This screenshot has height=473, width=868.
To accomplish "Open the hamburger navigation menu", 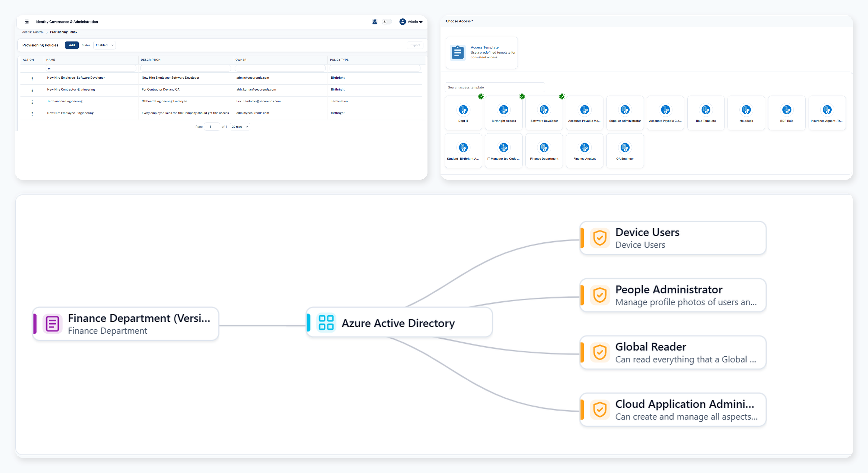I will [x=27, y=21].
